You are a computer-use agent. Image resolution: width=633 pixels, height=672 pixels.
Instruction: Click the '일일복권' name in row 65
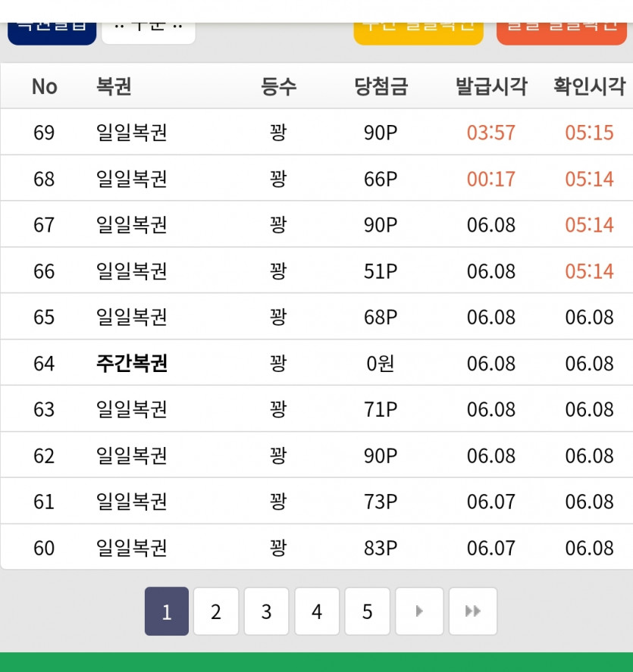coord(132,317)
